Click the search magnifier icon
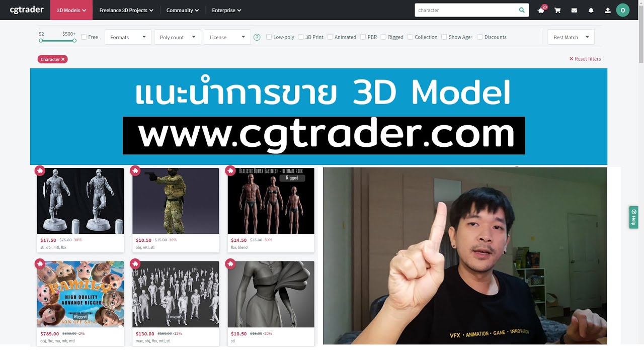Screen dimensions: 644x362 pyautogui.click(x=522, y=10)
